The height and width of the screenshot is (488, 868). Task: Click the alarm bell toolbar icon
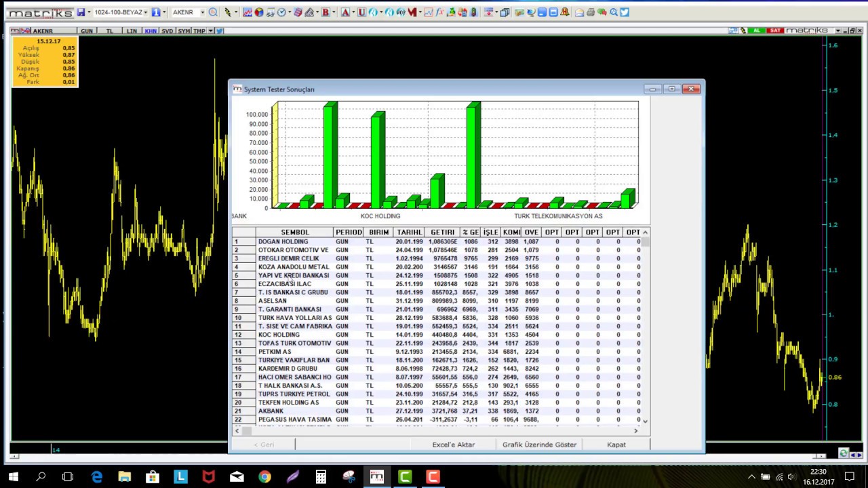coord(564,12)
